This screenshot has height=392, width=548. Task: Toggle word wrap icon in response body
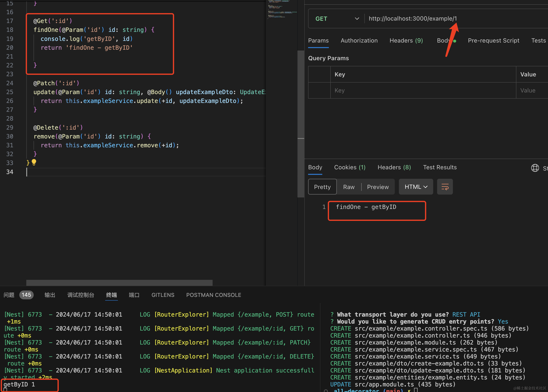[445, 187]
